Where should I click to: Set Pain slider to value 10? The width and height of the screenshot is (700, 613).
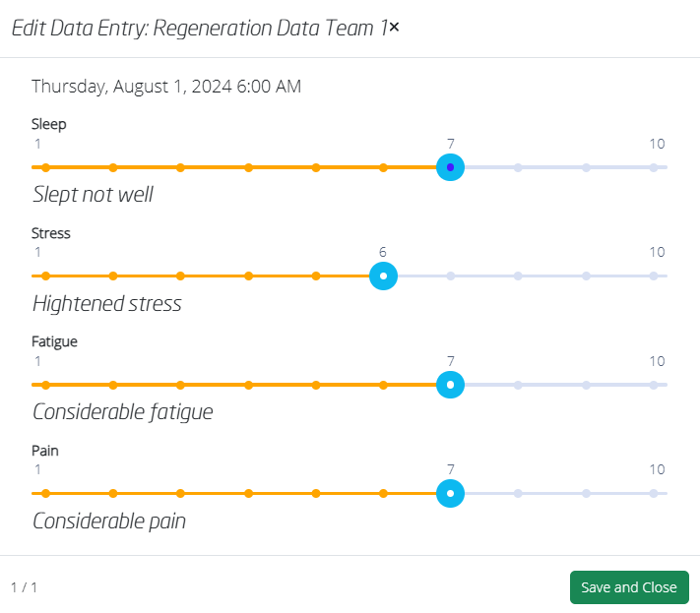tap(654, 493)
